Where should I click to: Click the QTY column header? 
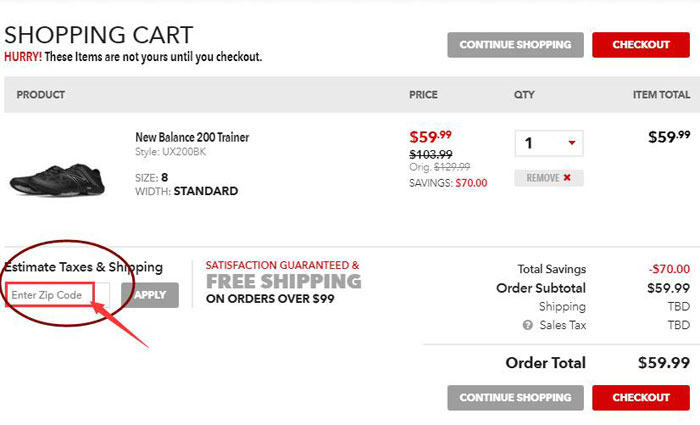524,95
